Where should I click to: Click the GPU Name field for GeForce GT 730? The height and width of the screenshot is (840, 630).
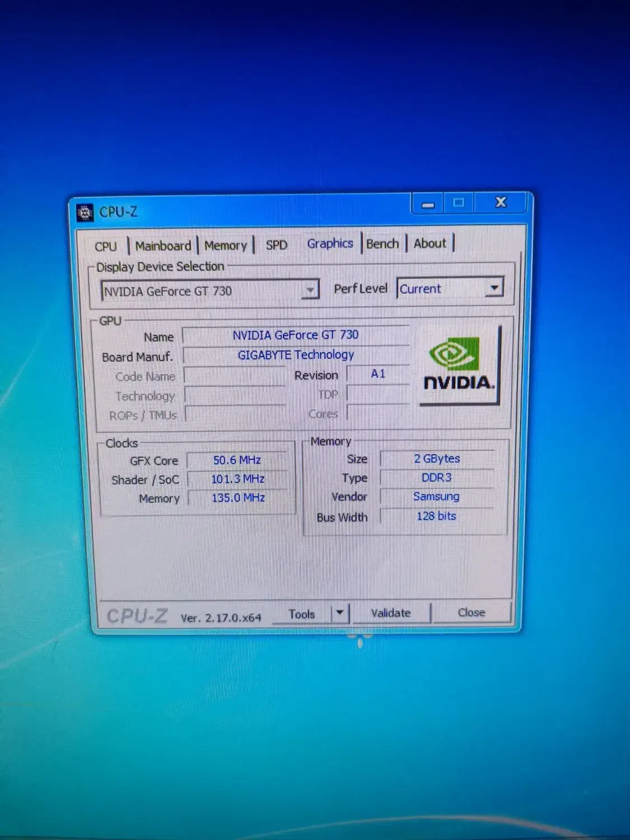(296, 335)
